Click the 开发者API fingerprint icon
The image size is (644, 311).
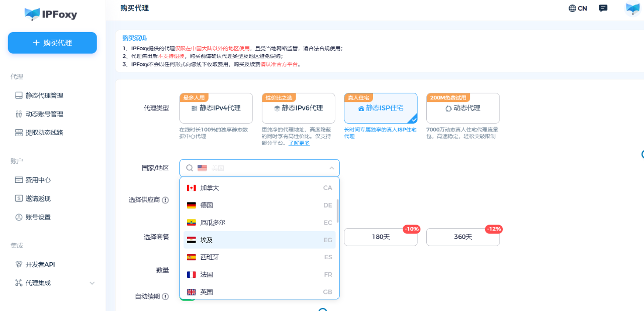pyautogui.click(x=19, y=264)
